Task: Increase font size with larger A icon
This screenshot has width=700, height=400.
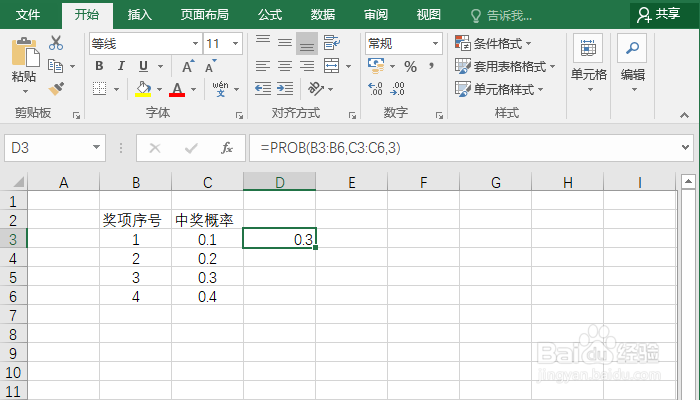Action: point(188,66)
